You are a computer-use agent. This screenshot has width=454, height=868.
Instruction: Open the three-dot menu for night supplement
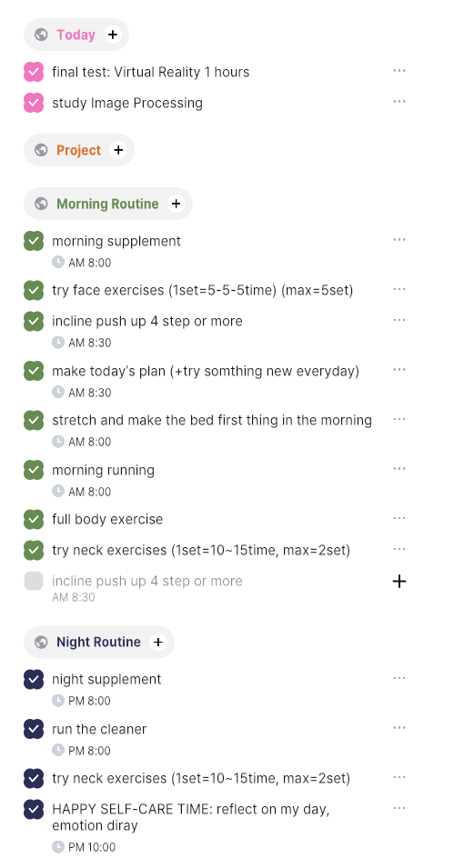399,678
